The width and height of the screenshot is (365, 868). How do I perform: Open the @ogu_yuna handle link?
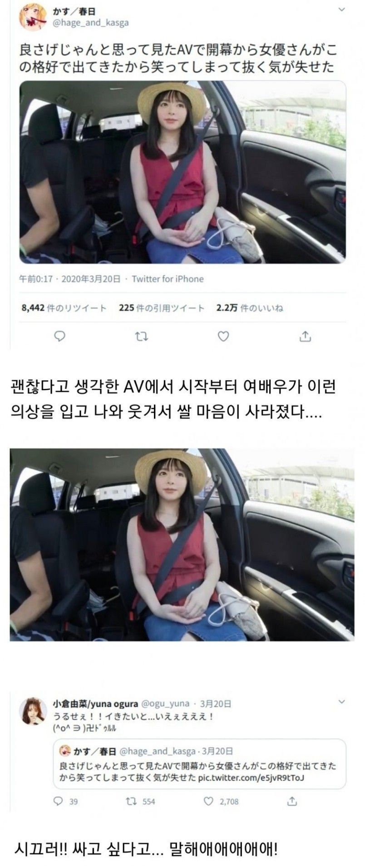coord(165,704)
